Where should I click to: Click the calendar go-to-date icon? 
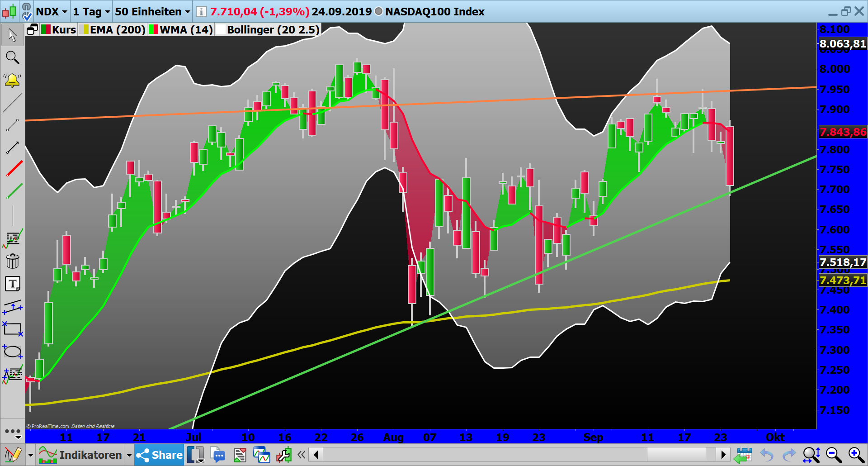tap(744, 455)
